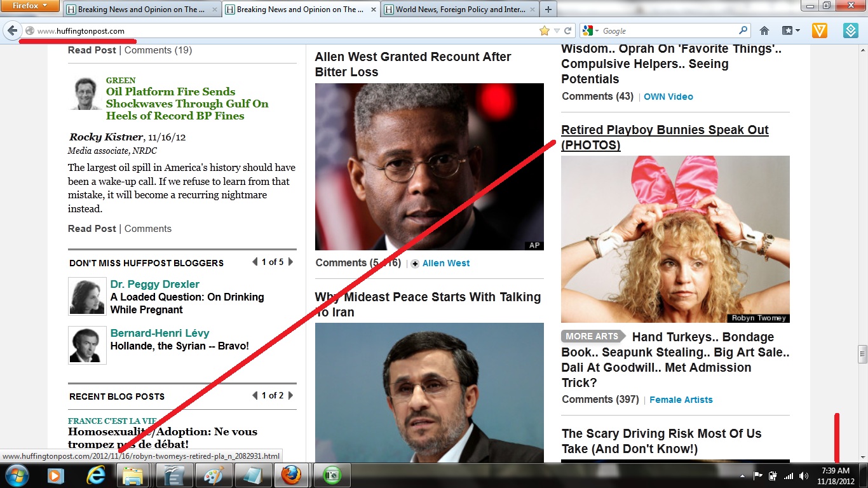
Task: Click the plus icon beside Allen West tag
Action: pos(415,264)
